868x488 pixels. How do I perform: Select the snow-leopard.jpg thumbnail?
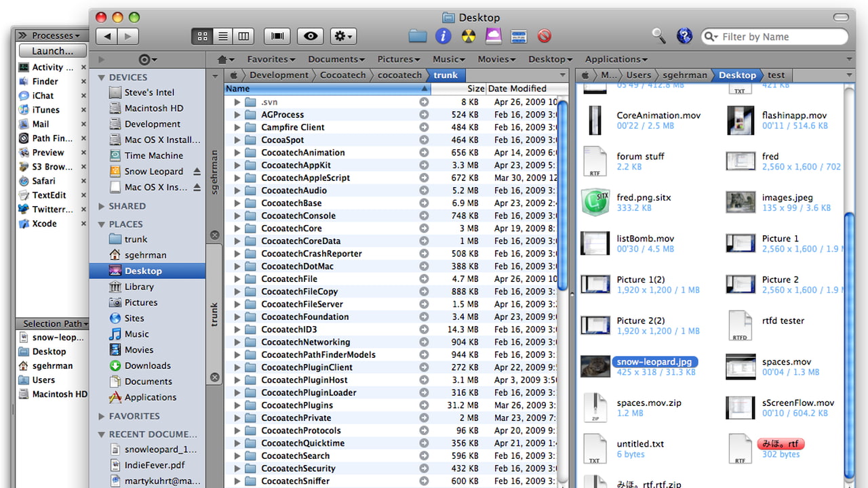point(595,367)
